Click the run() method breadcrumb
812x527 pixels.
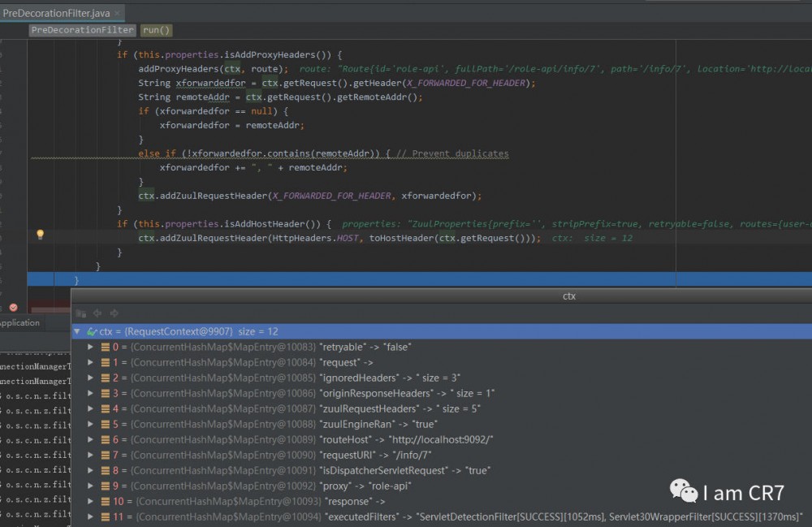(x=156, y=30)
